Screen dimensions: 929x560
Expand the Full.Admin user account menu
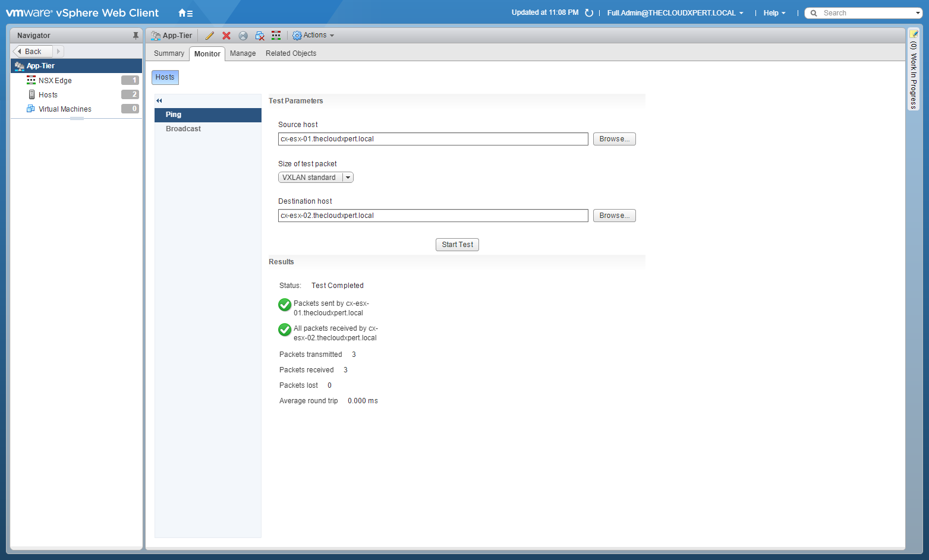click(x=675, y=13)
